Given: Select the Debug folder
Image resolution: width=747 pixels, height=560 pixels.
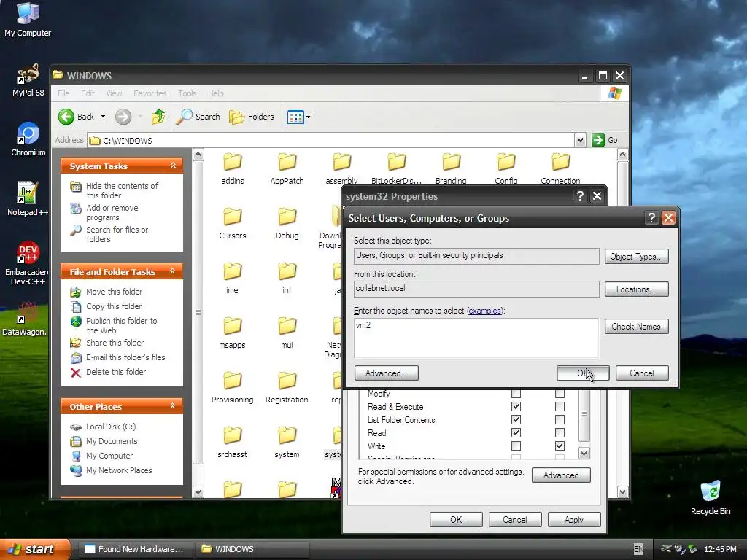Looking at the screenshot, I should 287,223.
